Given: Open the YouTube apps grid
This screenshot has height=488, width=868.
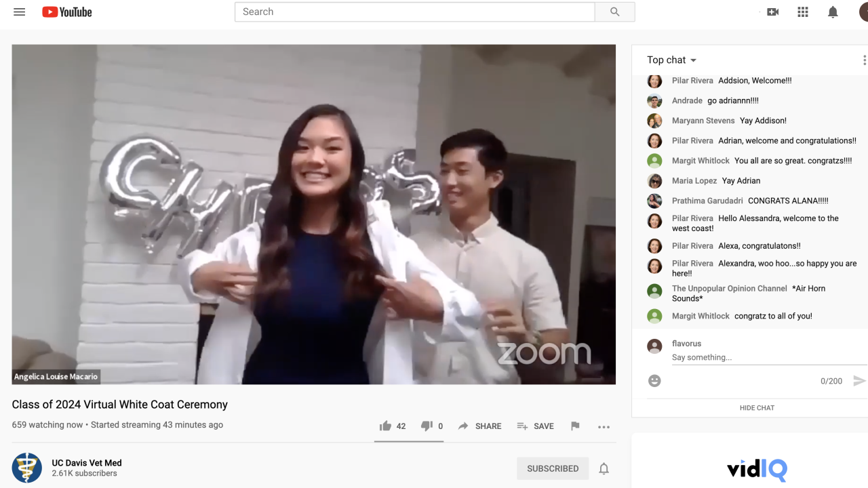Looking at the screenshot, I should [x=803, y=12].
